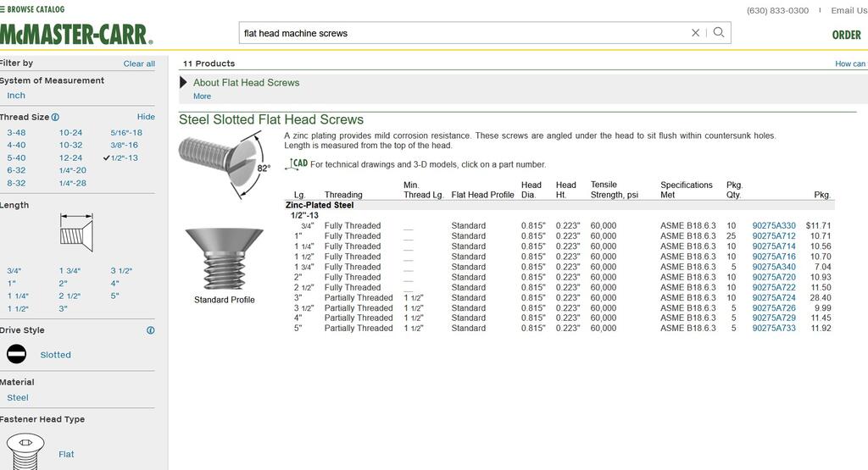
Task: Expand About Flat Head Screws triangle
Action: tap(183, 83)
